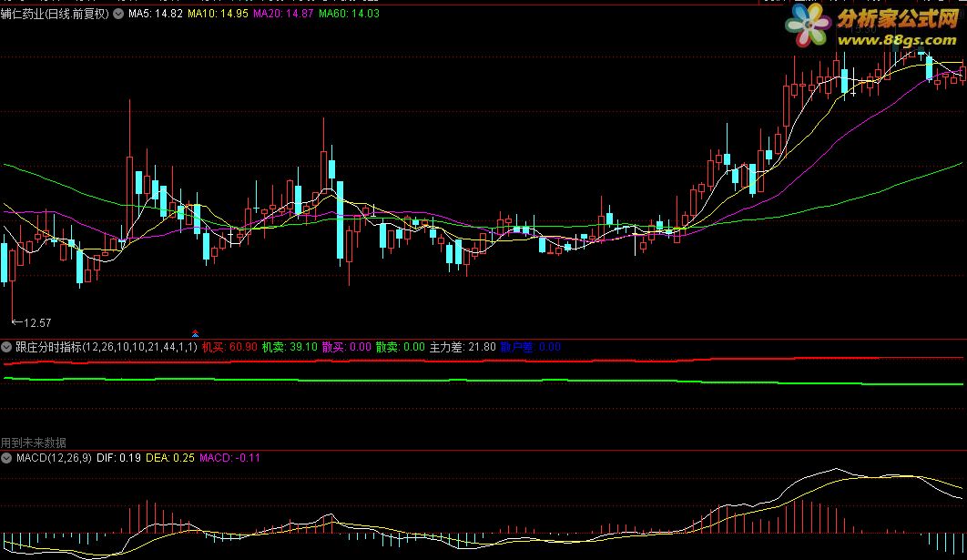Open the dropdown arrow beside 跟庄分时指标
Screen dimensions: 967x560
pos(6,347)
